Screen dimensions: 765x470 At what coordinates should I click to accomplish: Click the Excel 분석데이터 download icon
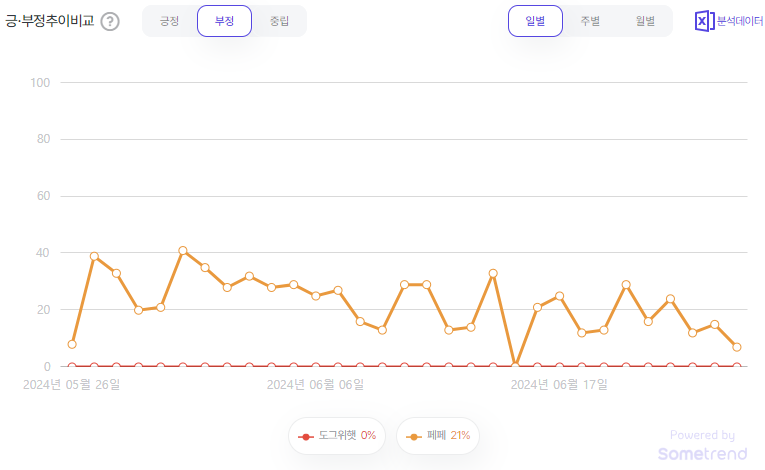coord(702,21)
